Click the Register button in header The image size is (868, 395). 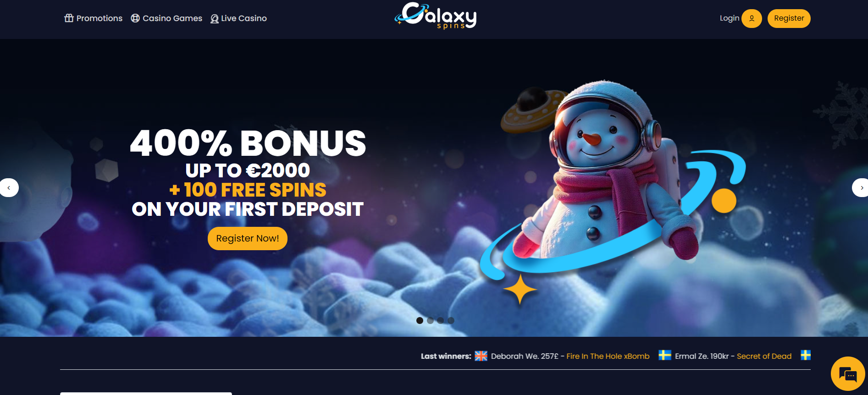tap(789, 18)
